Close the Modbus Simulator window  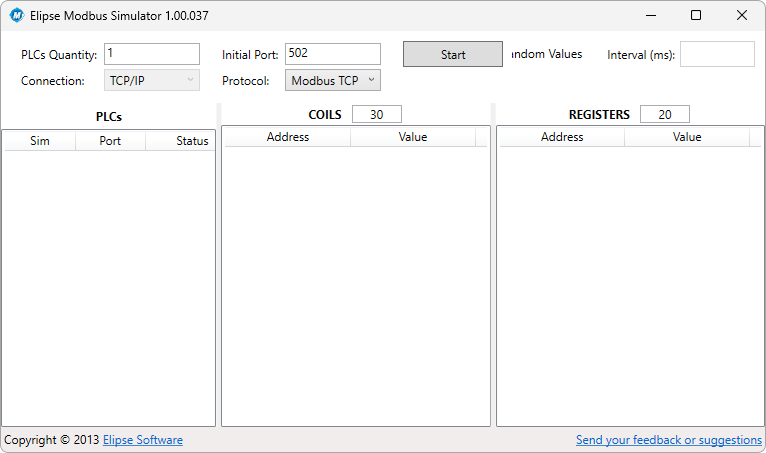click(742, 15)
